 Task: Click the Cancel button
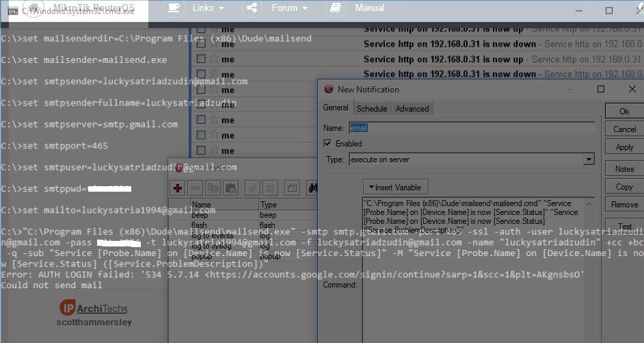[624, 129]
